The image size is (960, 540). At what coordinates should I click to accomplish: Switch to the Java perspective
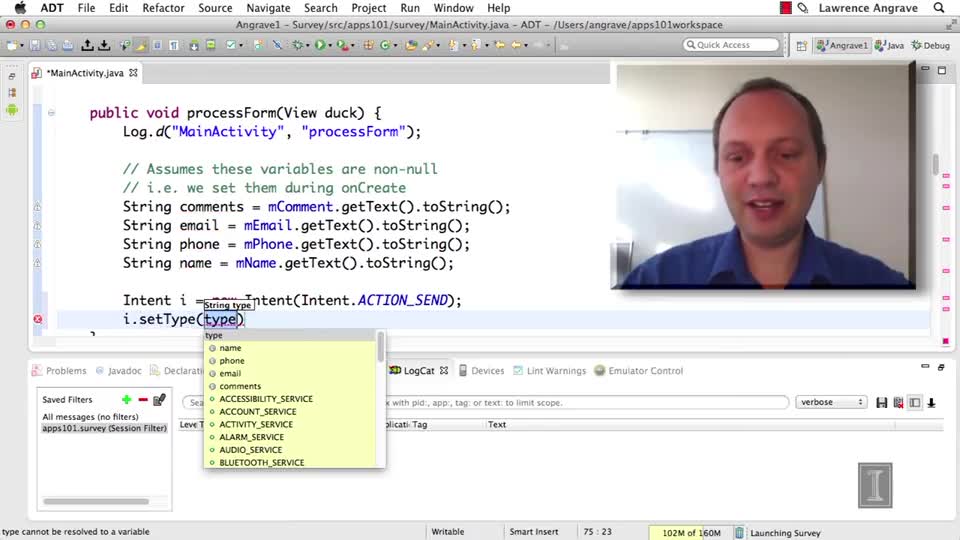(x=890, y=45)
